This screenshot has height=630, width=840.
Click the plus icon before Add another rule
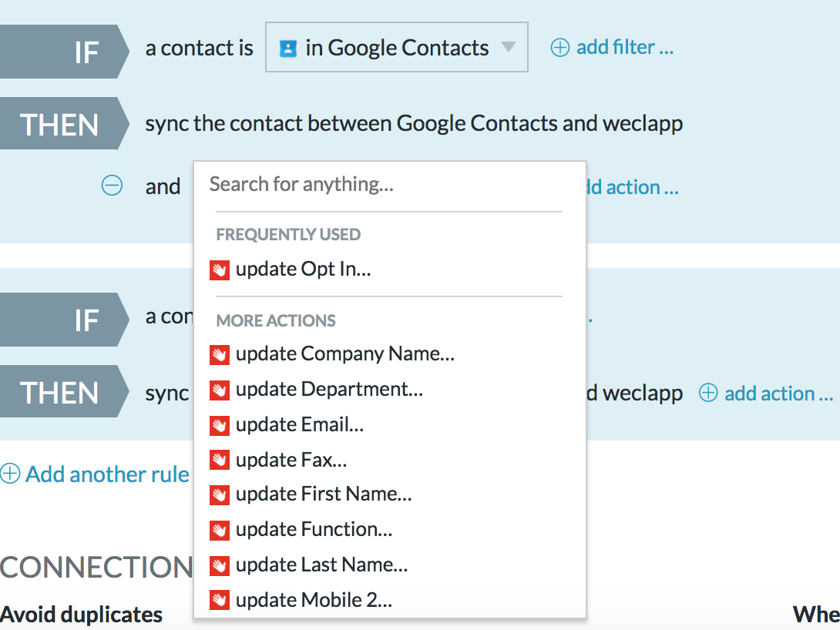(10, 474)
